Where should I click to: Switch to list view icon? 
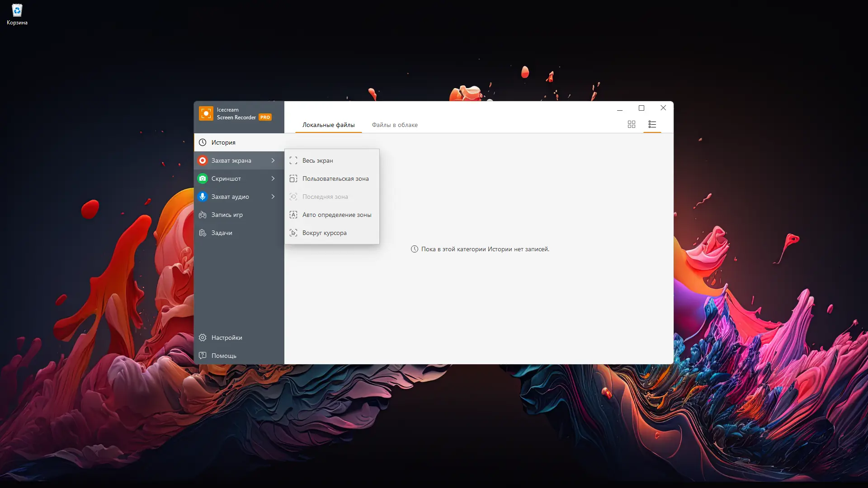click(652, 124)
